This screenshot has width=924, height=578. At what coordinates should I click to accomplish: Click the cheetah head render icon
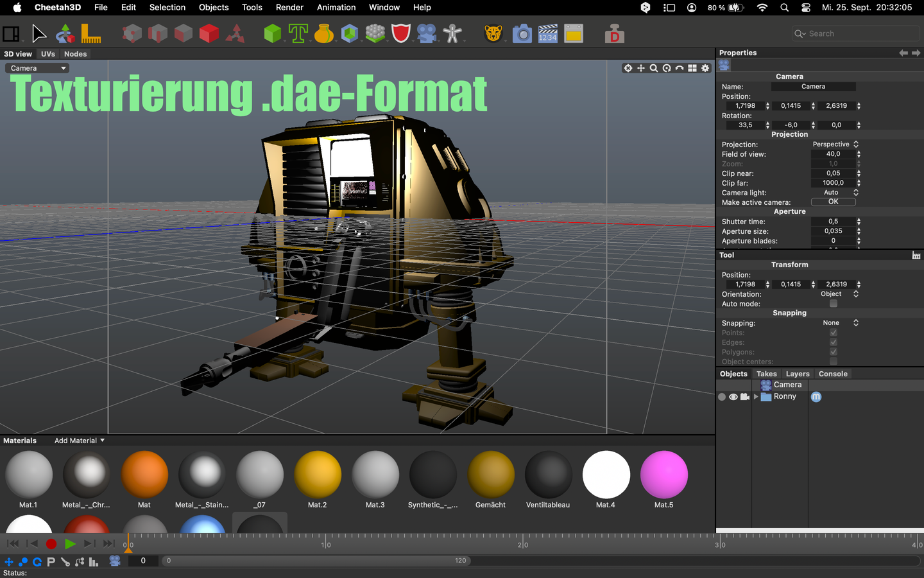[493, 33]
